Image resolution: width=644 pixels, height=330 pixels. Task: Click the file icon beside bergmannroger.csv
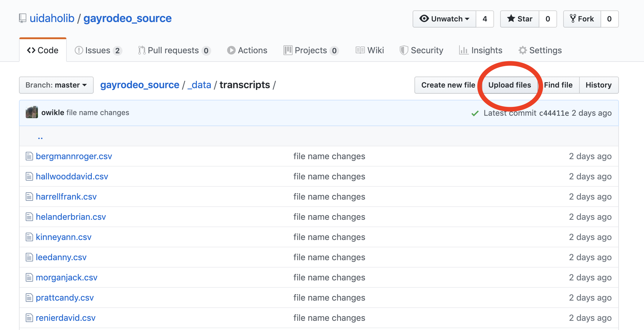click(29, 156)
